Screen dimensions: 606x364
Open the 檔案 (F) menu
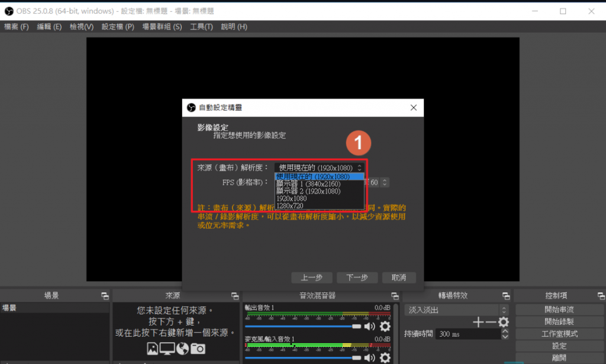pyautogui.click(x=17, y=27)
